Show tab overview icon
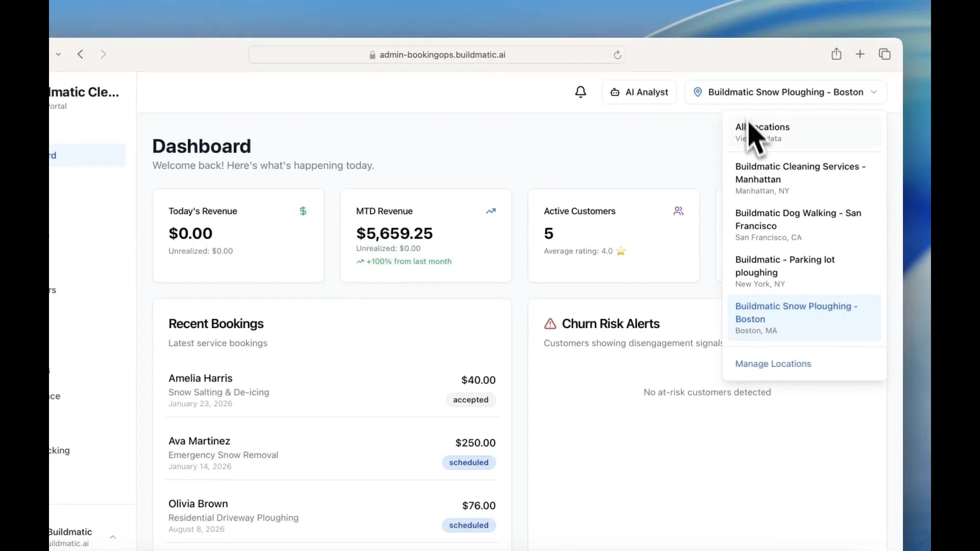The height and width of the screenshot is (551, 980). point(885,54)
